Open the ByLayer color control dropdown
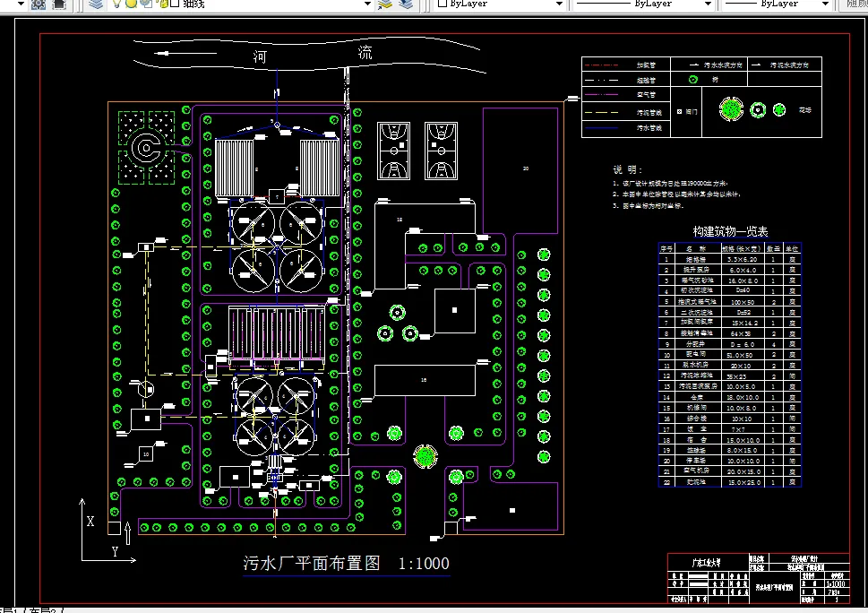868x613 pixels. tap(559, 4)
